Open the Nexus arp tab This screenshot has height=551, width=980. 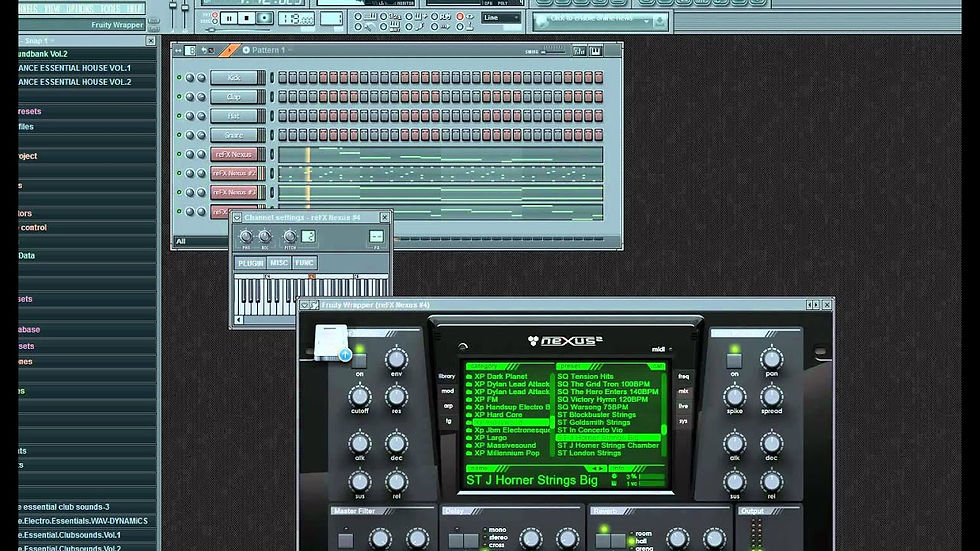(449, 406)
